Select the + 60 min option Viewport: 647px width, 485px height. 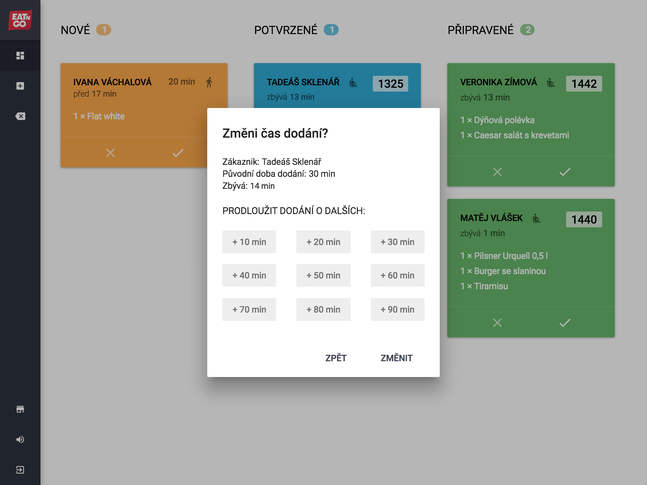click(397, 276)
